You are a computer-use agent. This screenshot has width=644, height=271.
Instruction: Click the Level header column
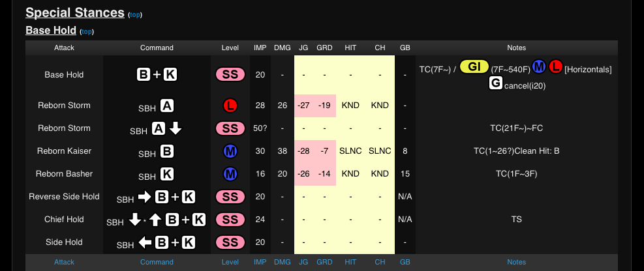click(x=230, y=48)
